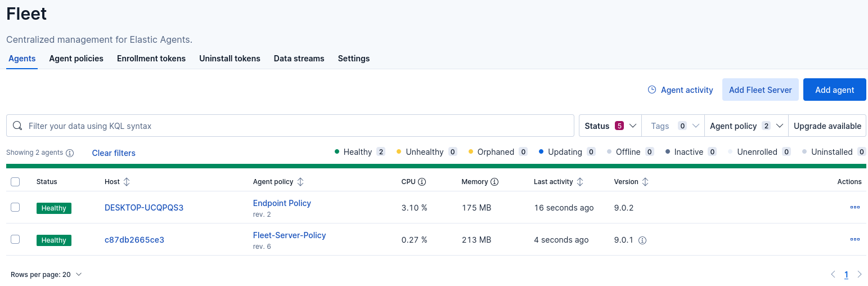Click Healthy badge in c87db2665ce3 row
868x286 pixels.
pos(54,240)
